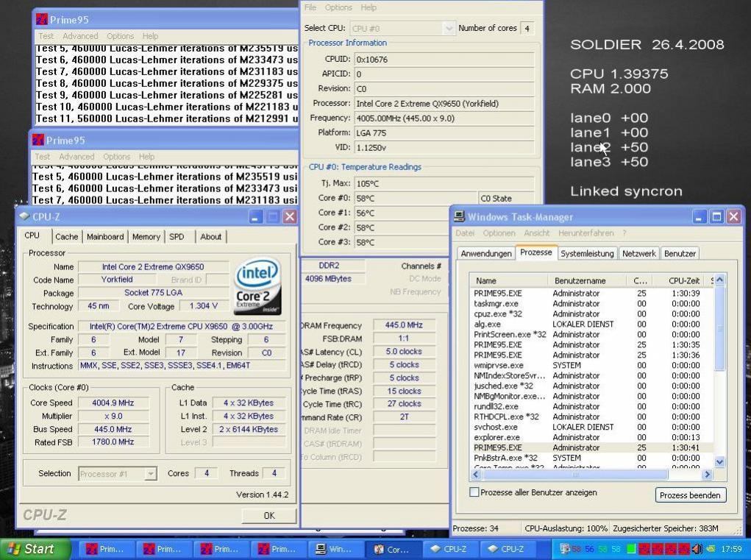
Task: Select the alg.exe process row
Action: 593,325
